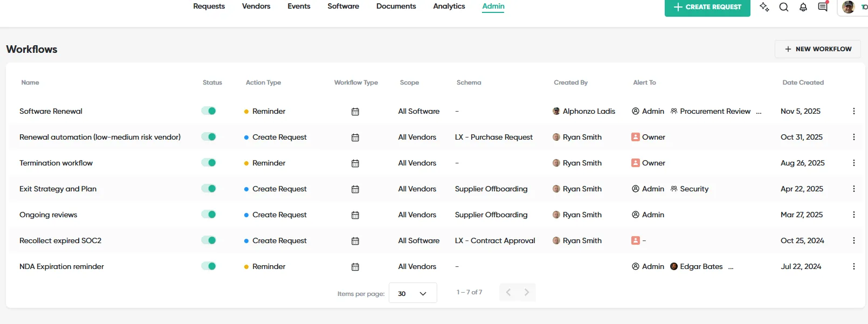Switch off Exit Strategy and Plan
The width and height of the screenshot is (868, 324).
pyautogui.click(x=209, y=188)
